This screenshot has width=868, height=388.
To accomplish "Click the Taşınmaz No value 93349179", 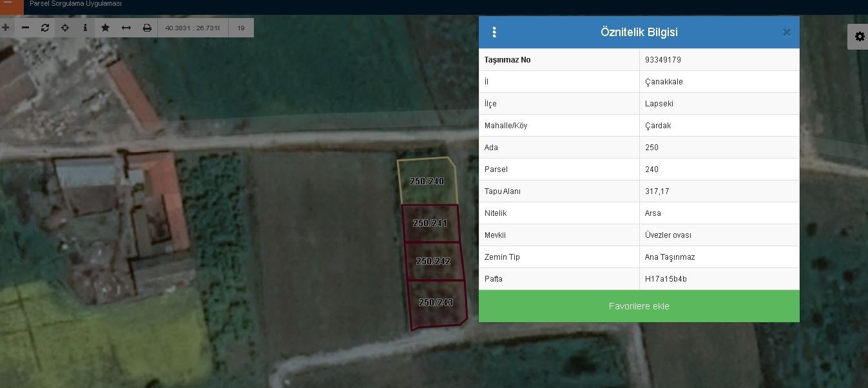I will (663, 60).
